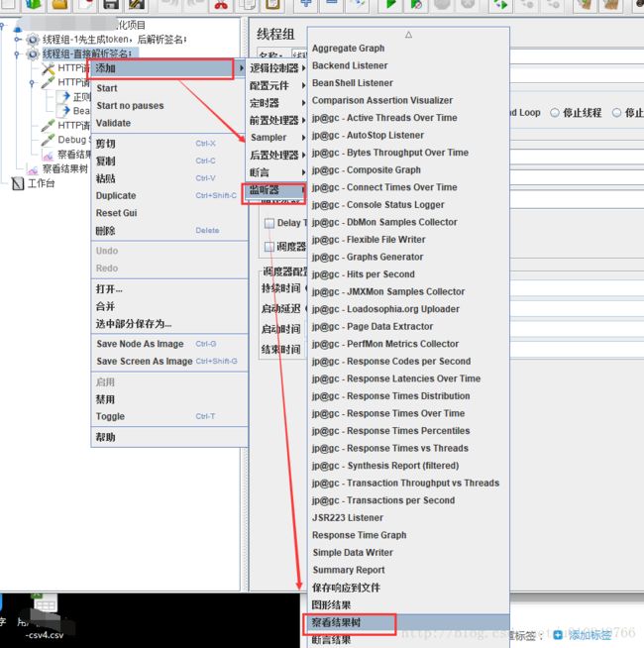Click 选中部分保存为... menu entry
This screenshot has width=644, height=648.
point(169,324)
